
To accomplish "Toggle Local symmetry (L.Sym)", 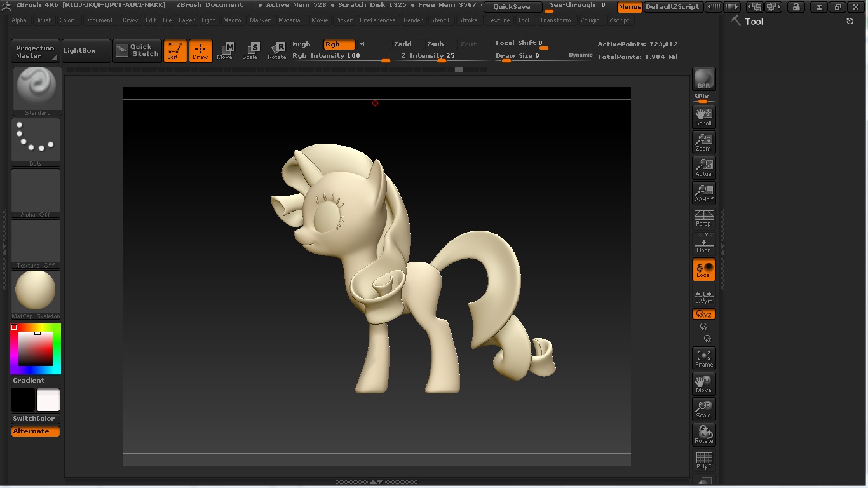I will [703, 297].
